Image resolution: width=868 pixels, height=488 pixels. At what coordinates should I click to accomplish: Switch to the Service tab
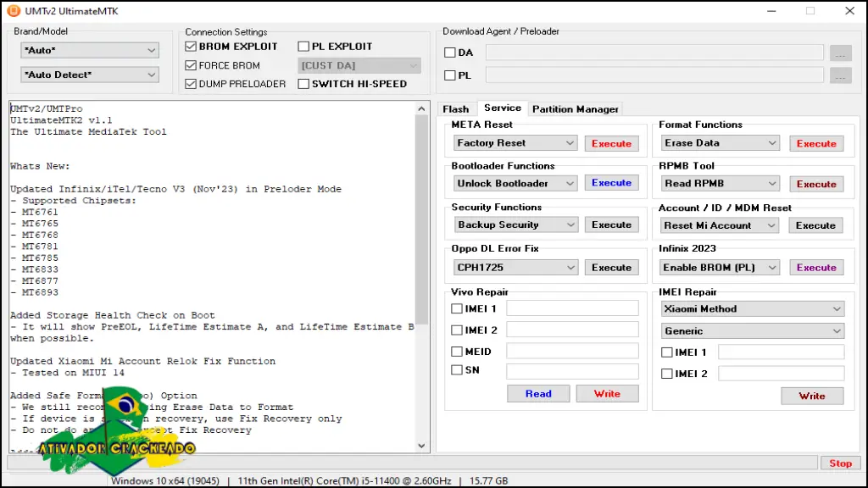(x=503, y=108)
